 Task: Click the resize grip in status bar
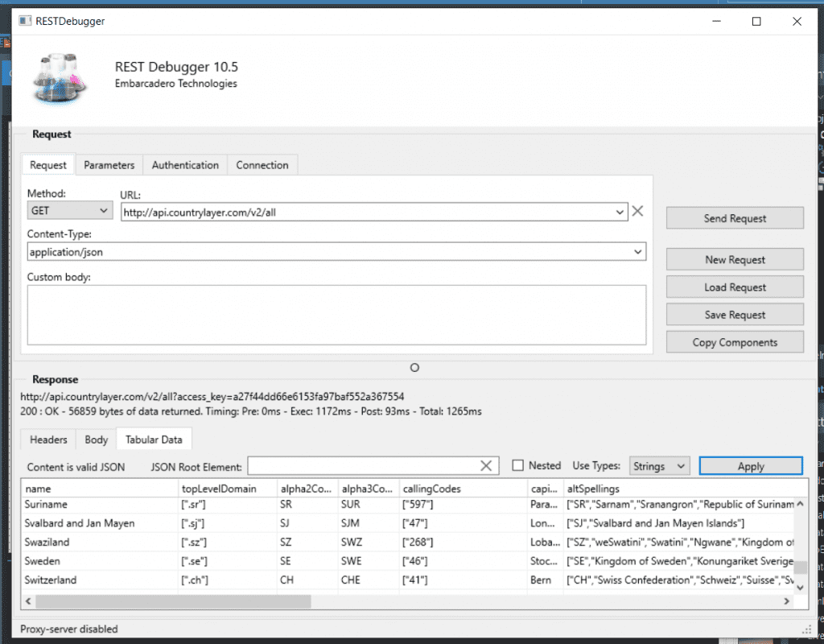pos(806,629)
